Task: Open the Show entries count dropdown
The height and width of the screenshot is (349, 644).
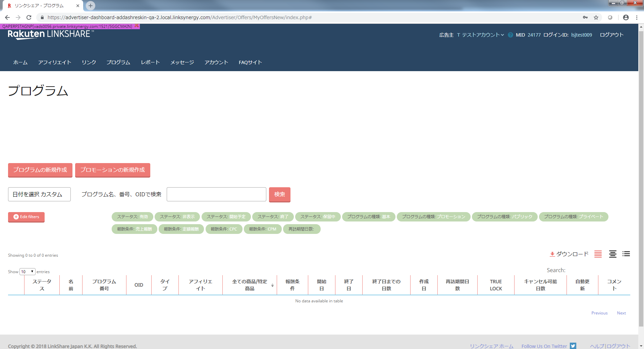Action: click(x=28, y=271)
